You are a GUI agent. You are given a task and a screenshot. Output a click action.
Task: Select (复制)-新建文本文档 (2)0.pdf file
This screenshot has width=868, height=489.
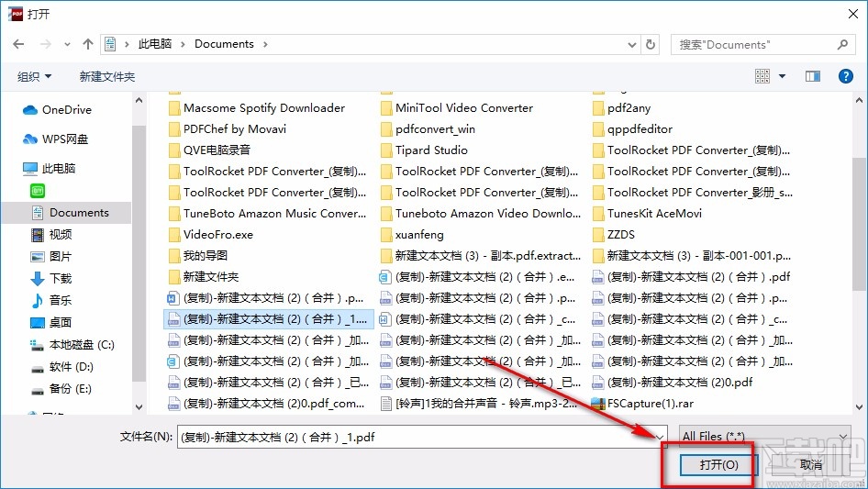coord(672,383)
